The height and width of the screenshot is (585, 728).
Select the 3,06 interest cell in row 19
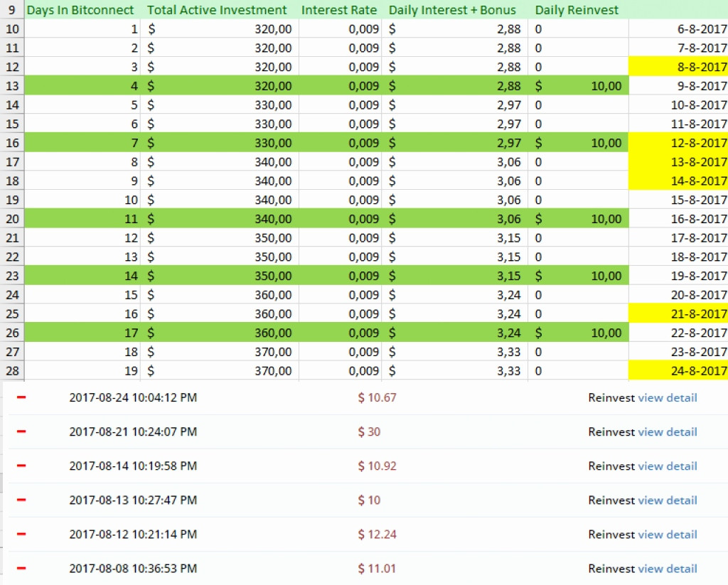pyautogui.click(x=454, y=200)
